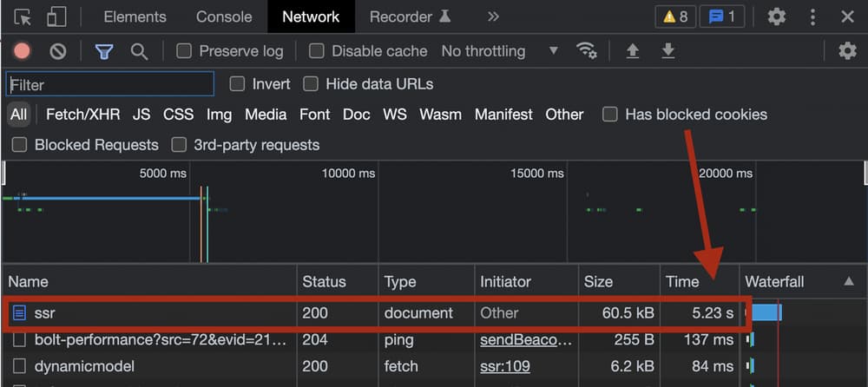Show the 8 warnings badge
The width and height of the screenshot is (868, 387).
675,17
